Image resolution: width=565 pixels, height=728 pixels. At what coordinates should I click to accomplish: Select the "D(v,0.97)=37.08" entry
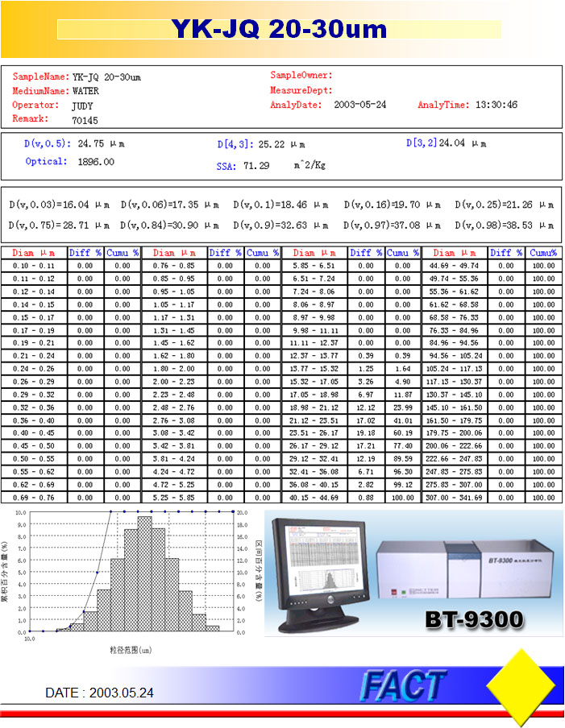[393, 225]
